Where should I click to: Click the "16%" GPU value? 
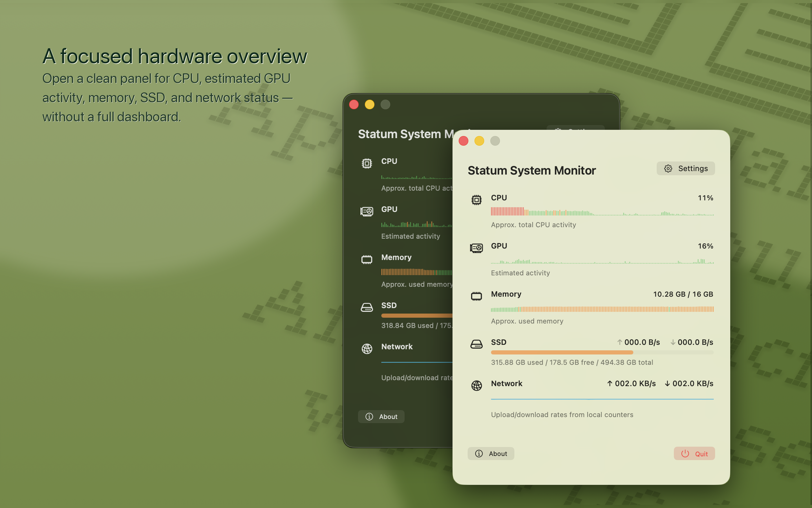click(705, 246)
